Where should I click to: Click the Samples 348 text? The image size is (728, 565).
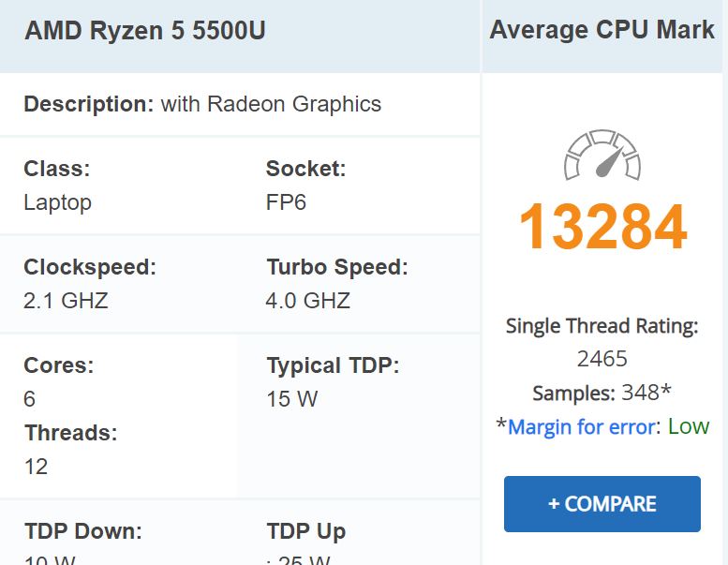[x=602, y=393]
